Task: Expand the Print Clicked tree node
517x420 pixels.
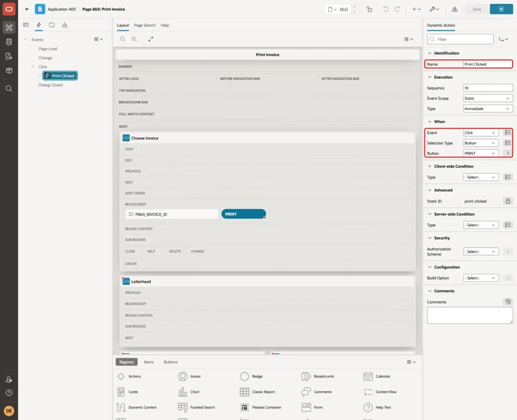Action: [39, 76]
